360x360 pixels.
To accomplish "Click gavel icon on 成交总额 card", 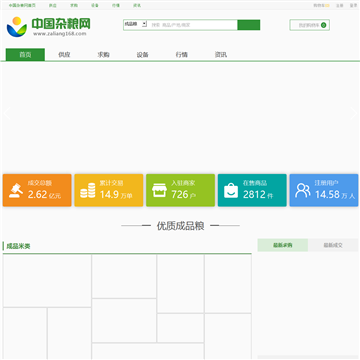I will [16, 191].
